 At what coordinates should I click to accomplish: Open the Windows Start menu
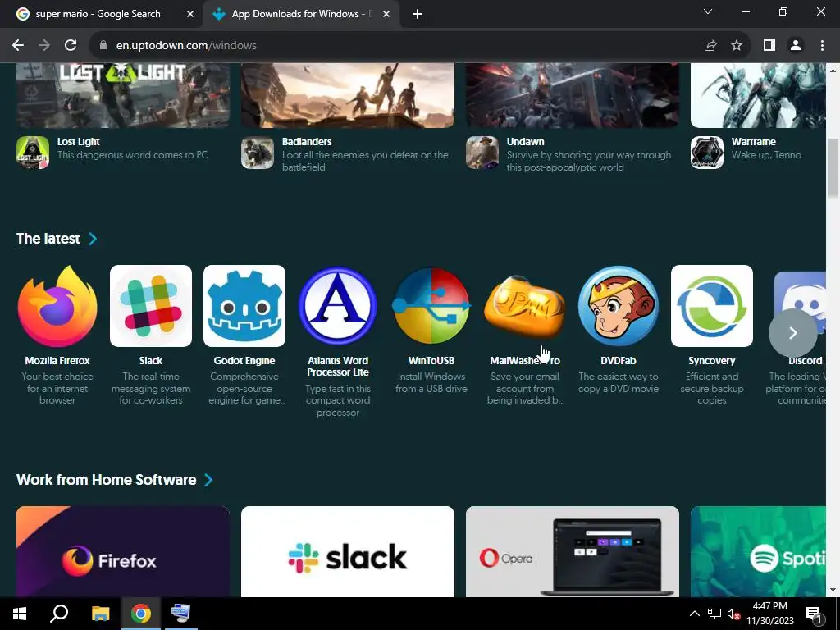pos(20,614)
